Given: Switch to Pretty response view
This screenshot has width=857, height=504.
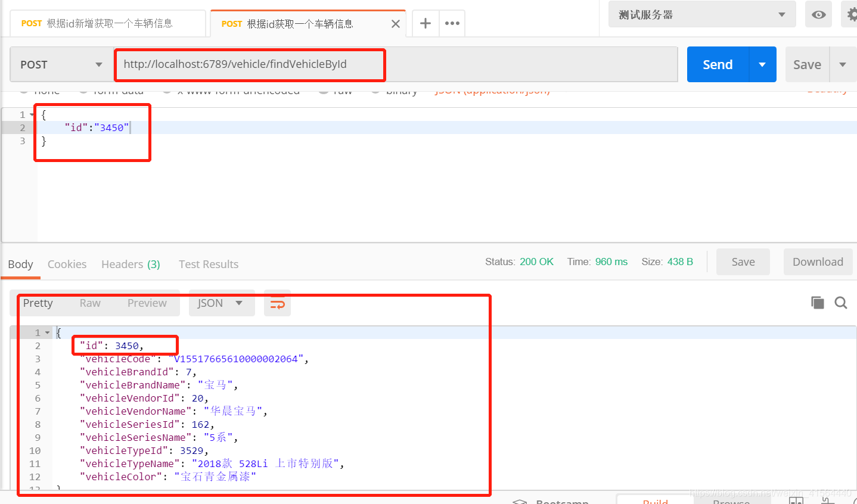Looking at the screenshot, I should tap(38, 303).
